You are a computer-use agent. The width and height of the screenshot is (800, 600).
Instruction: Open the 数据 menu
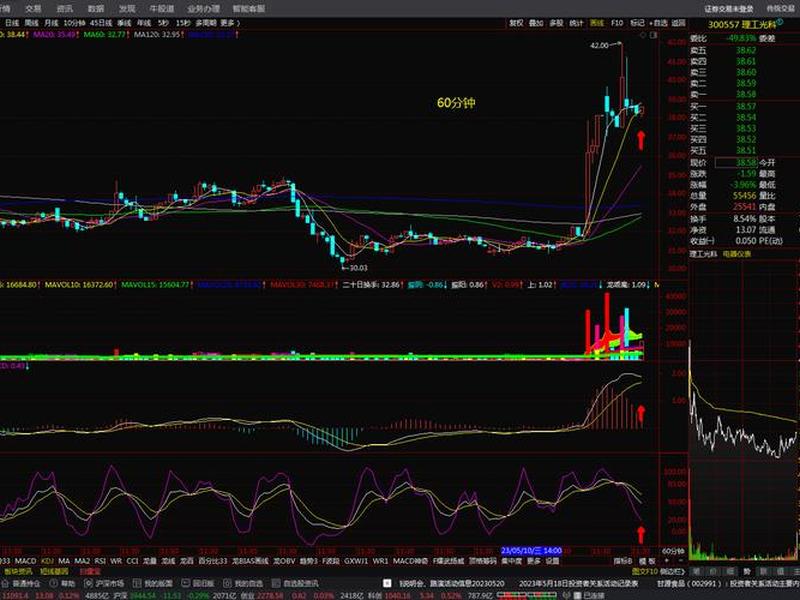click(x=95, y=9)
